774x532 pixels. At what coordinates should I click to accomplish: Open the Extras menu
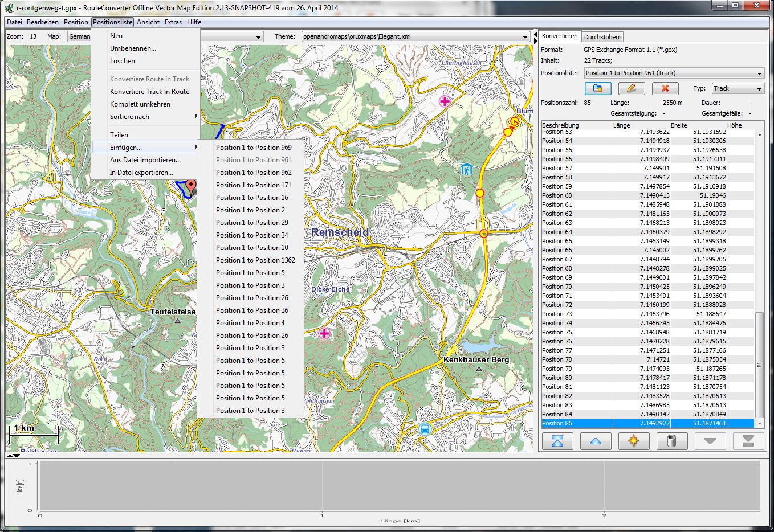(x=173, y=22)
